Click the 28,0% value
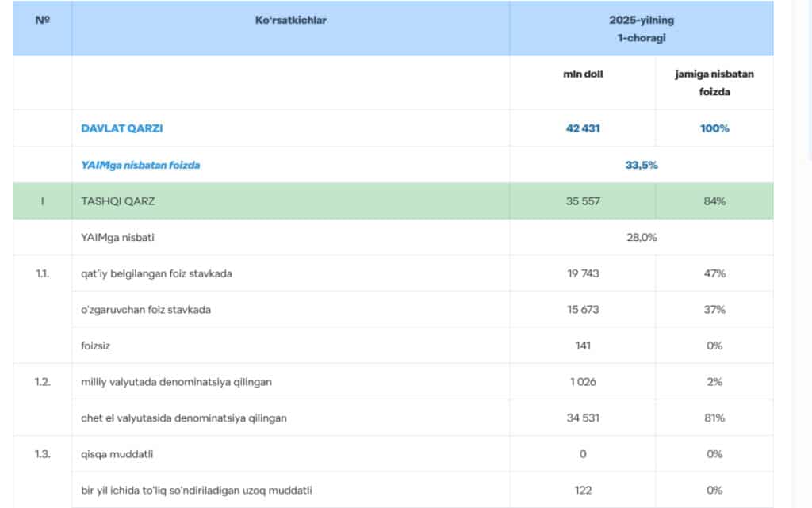Image resolution: width=812 pixels, height=508 pixels. (x=641, y=238)
